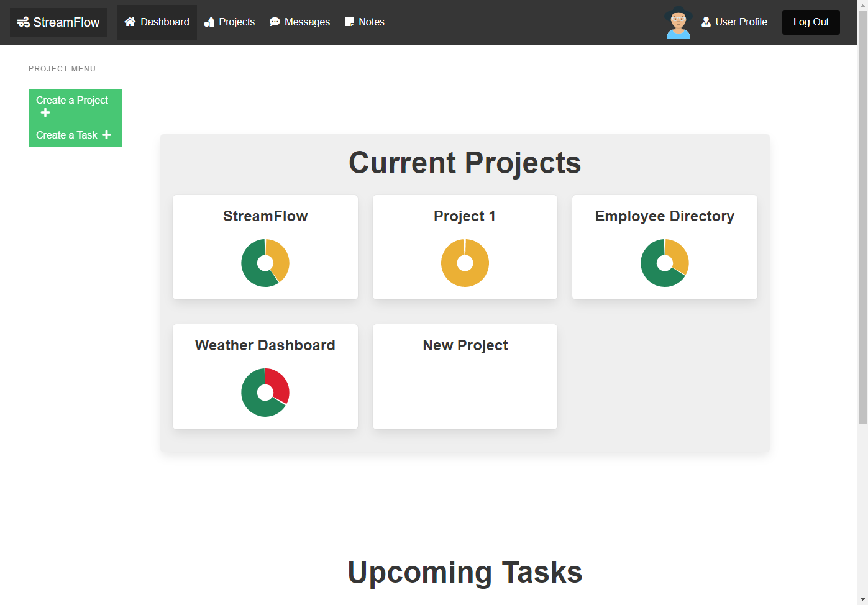
Task: Click the plus icon under Create a Project
Action: [45, 112]
